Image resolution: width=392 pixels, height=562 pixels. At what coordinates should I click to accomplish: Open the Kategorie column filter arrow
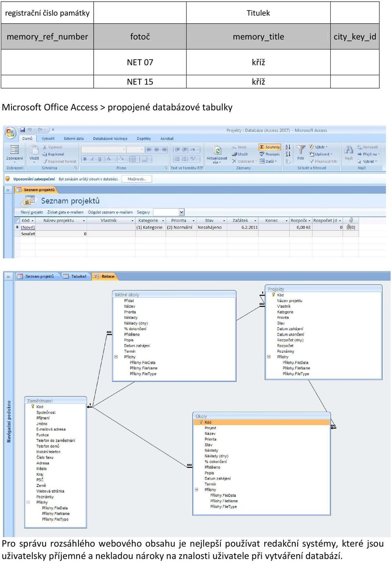163,221
